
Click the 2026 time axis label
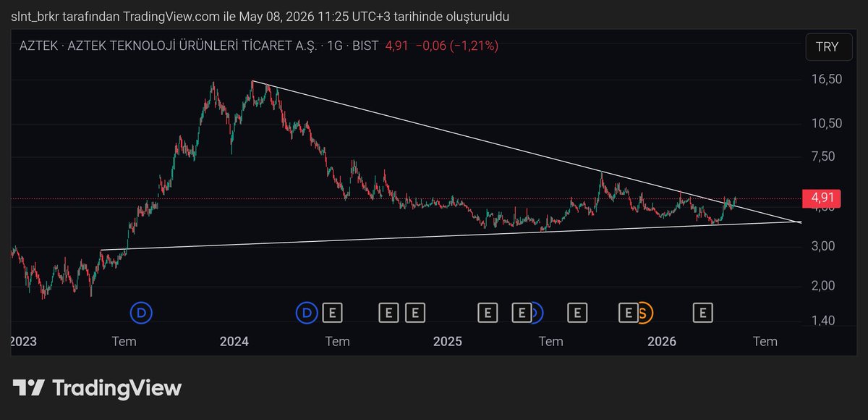(x=662, y=341)
